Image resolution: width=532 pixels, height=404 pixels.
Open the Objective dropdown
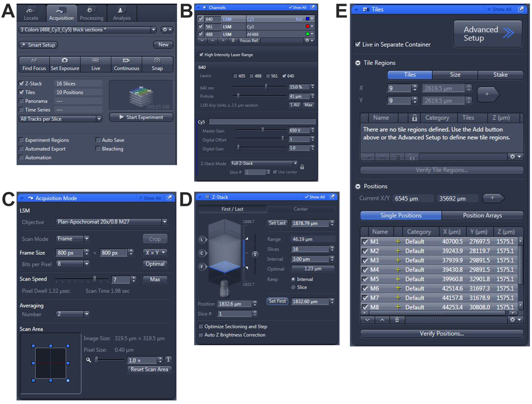click(112, 222)
